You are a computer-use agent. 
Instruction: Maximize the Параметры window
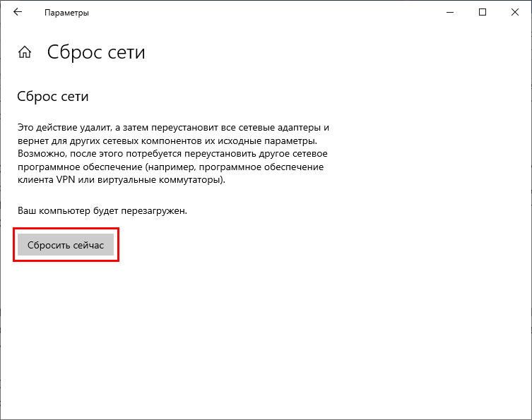coord(483,12)
